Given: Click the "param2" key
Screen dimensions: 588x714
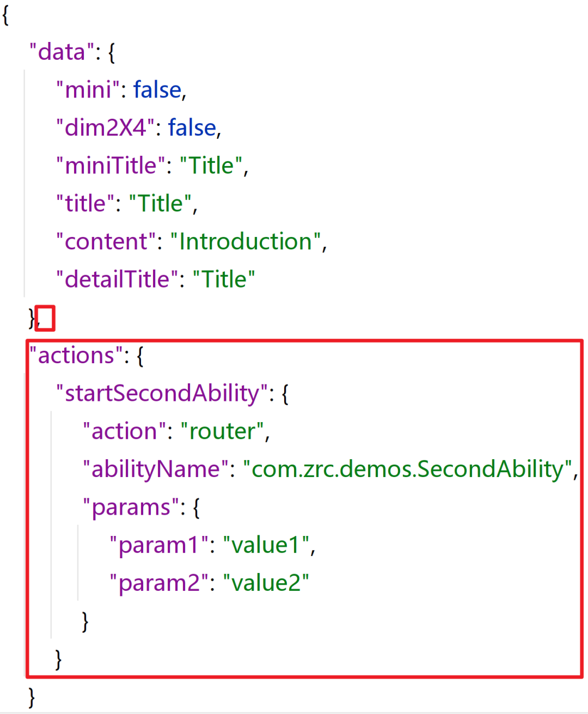Looking at the screenshot, I should 159,583.
